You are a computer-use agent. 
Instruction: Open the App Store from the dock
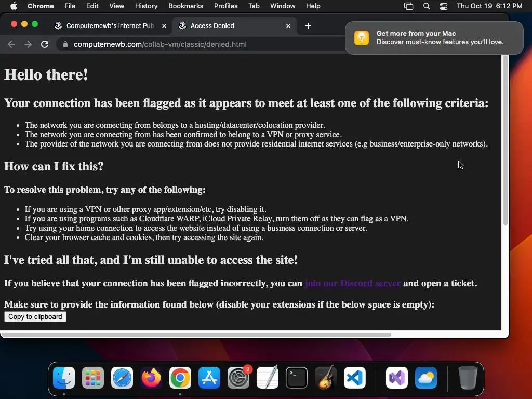[x=209, y=378]
